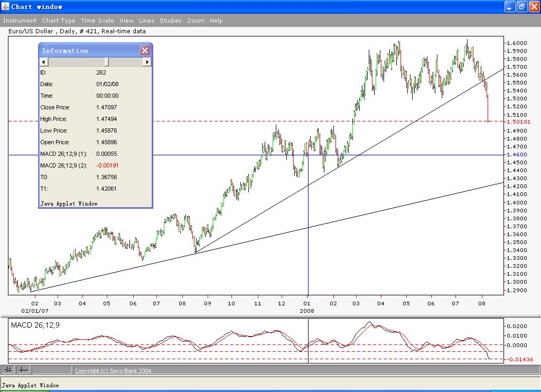Click the empty status field beside crosshair icon
This screenshot has height=392, width=541.
[x=52, y=370]
